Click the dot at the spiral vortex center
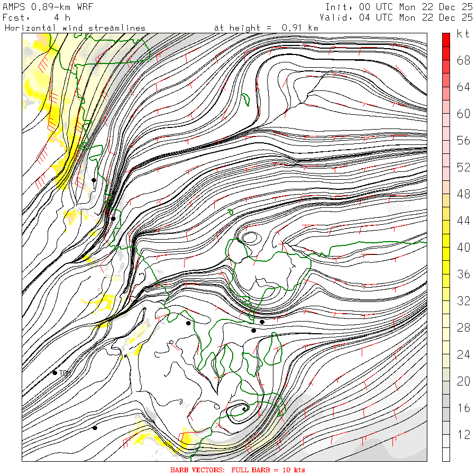 [244, 409]
